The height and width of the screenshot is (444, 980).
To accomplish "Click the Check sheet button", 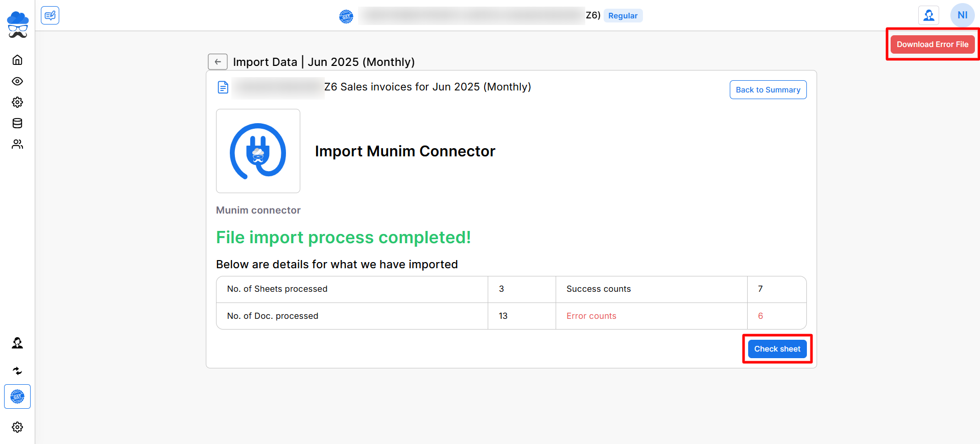I will click(777, 349).
